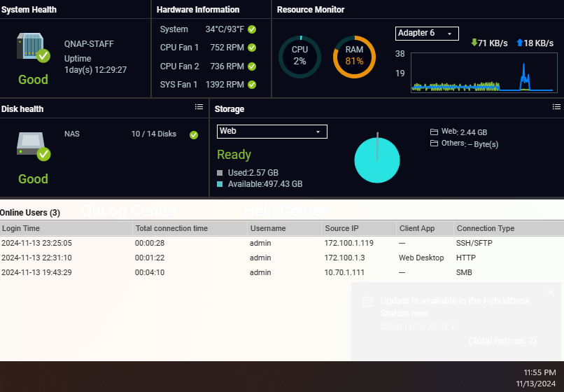Dismiss the update notification with X
The image size is (564, 392).
551,292
